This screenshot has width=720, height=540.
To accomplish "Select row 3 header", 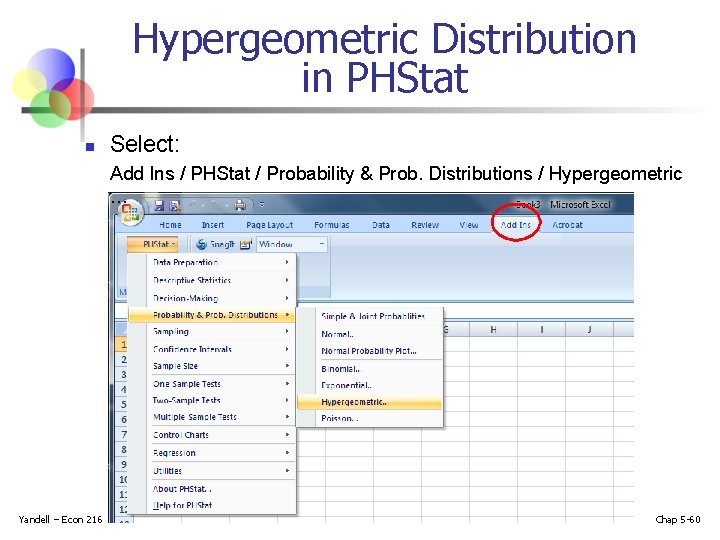I will click(x=123, y=375).
